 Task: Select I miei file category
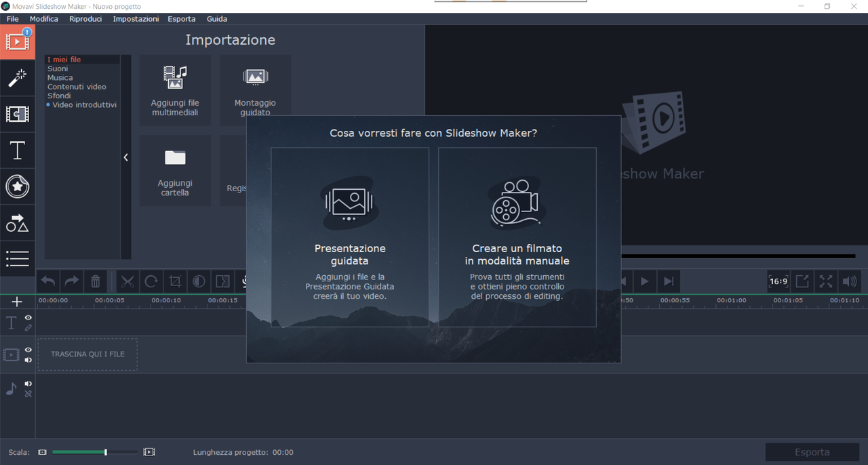[82, 60]
